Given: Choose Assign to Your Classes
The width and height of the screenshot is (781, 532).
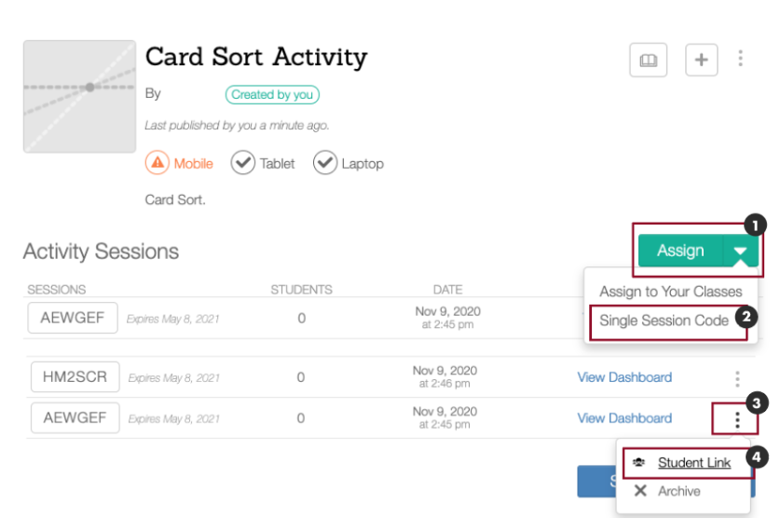Looking at the screenshot, I should [670, 292].
